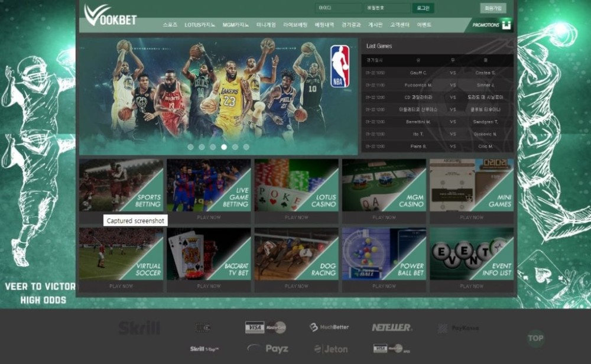591x364 pixels.
Task: Select the Visa MasterCard logo beside MuchBetter
Action: coord(265,327)
